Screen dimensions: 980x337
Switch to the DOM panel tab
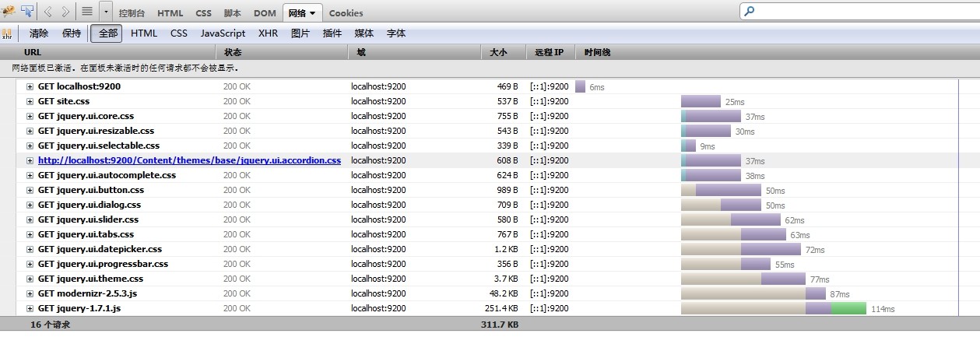(265, 13)
